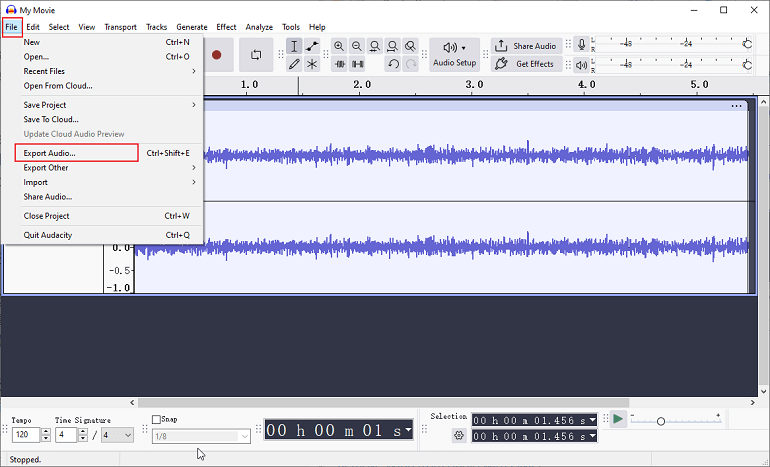Screen dimensions: 770x467
Task: Open the File menu
Action: point(11,27)
